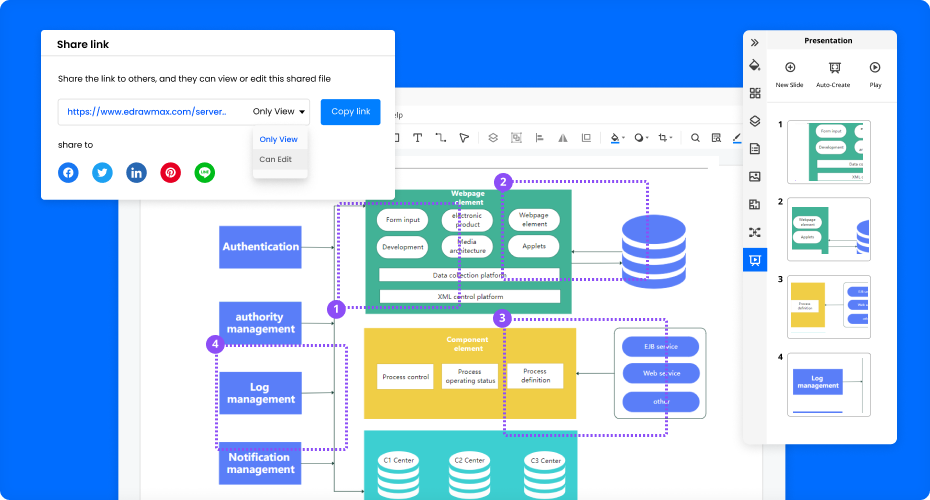Click the New Slide icon

click(790, 68)
